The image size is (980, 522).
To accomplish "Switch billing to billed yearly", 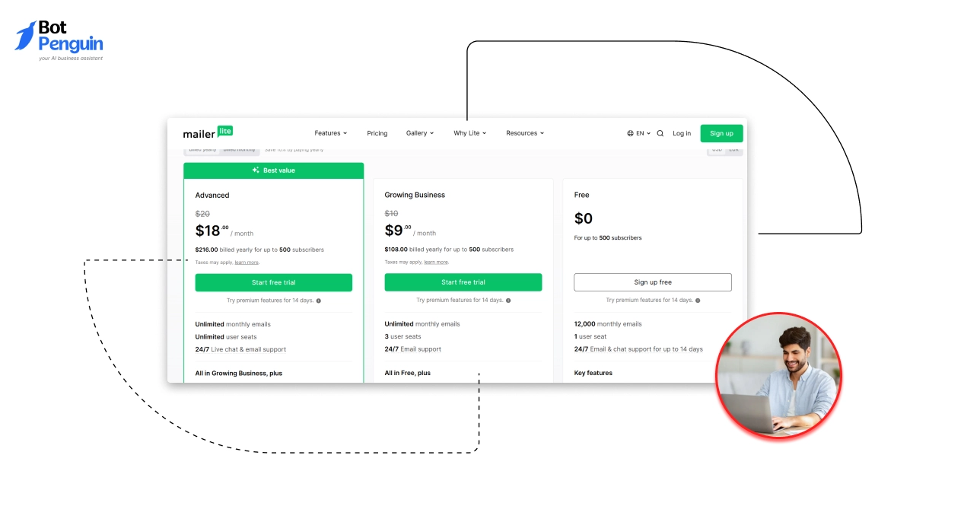I will click(202, 149).
